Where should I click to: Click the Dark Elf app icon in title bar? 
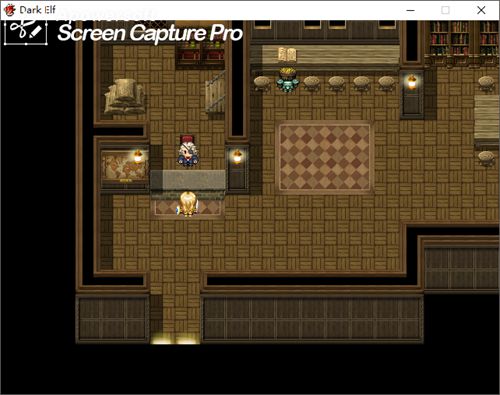coord(9,10)
